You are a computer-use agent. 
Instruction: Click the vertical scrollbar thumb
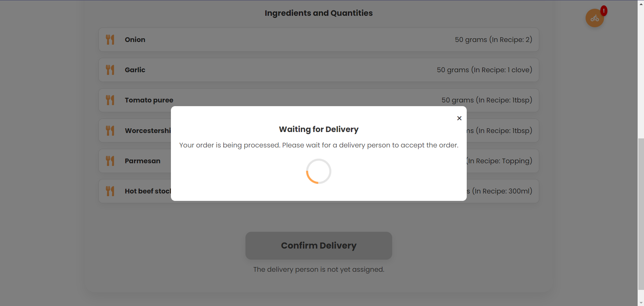(641, 213)
